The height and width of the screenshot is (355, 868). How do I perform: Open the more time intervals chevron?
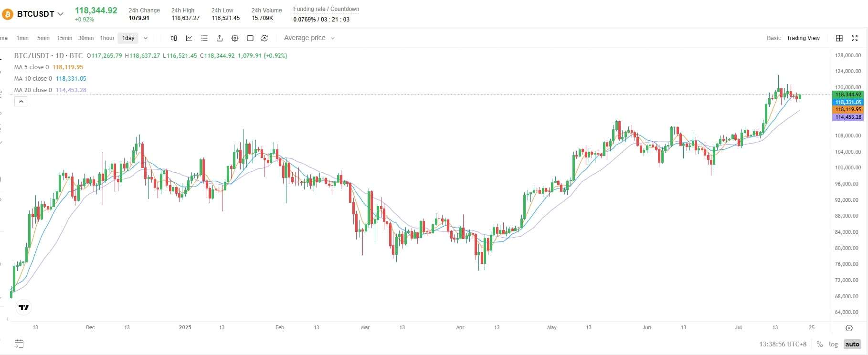point(146,38)
